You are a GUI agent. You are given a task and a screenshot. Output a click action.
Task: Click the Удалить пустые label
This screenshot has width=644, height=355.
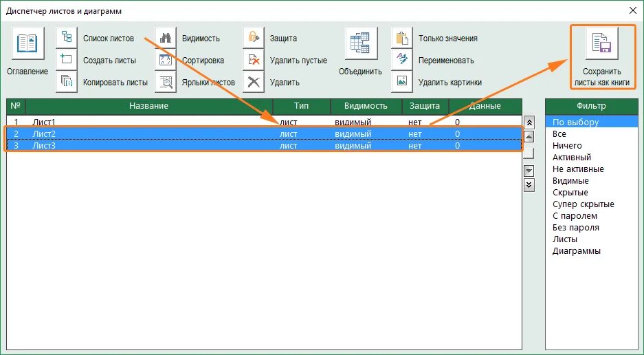click(x=298, y=60)
